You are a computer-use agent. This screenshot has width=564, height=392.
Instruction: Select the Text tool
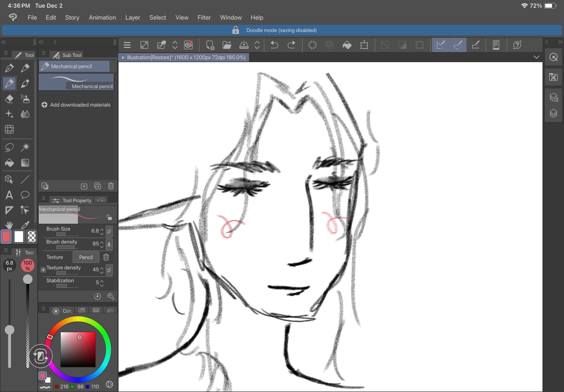(10, 195)
